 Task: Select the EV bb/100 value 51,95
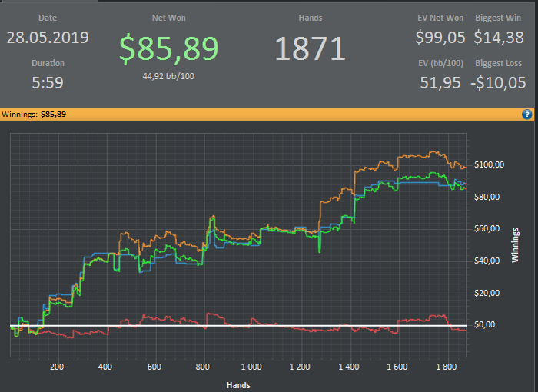440,83
